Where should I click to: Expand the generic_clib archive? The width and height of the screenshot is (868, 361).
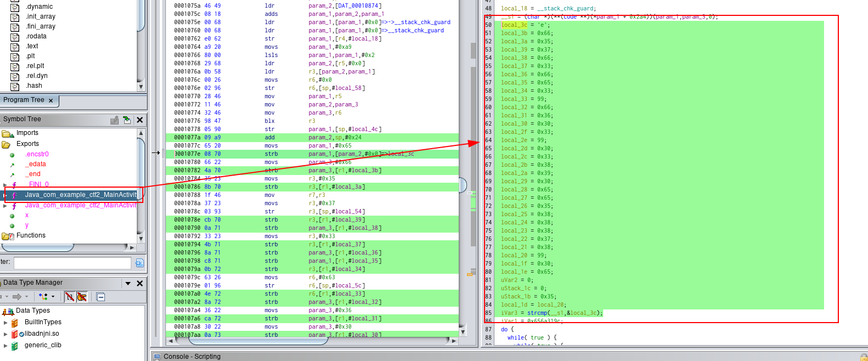[x=5, y=346]
